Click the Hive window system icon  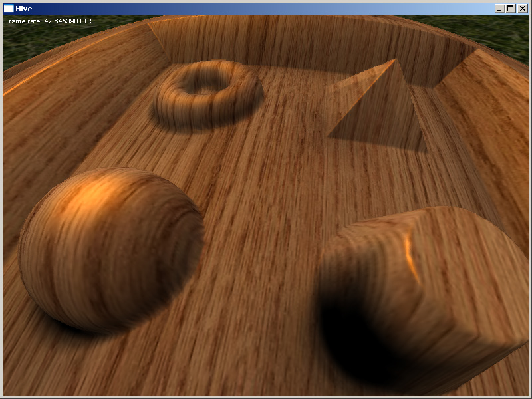(x=9, y=9)
